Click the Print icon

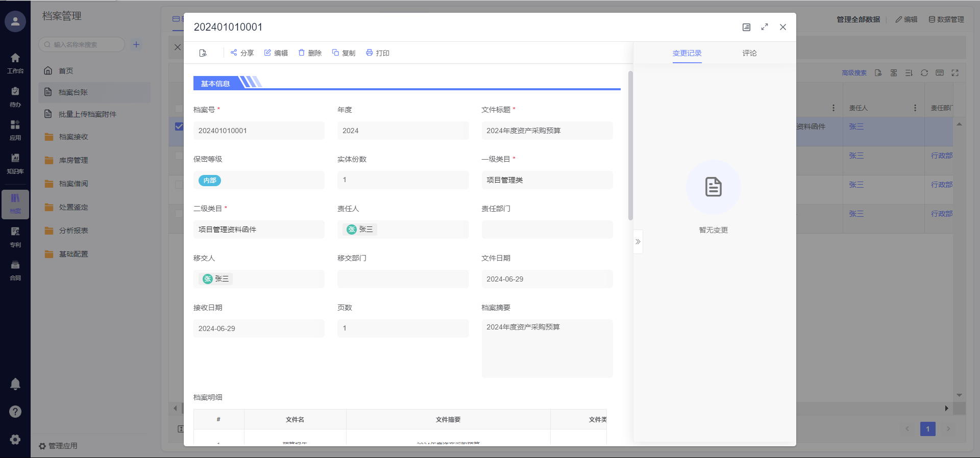point(370,53)
